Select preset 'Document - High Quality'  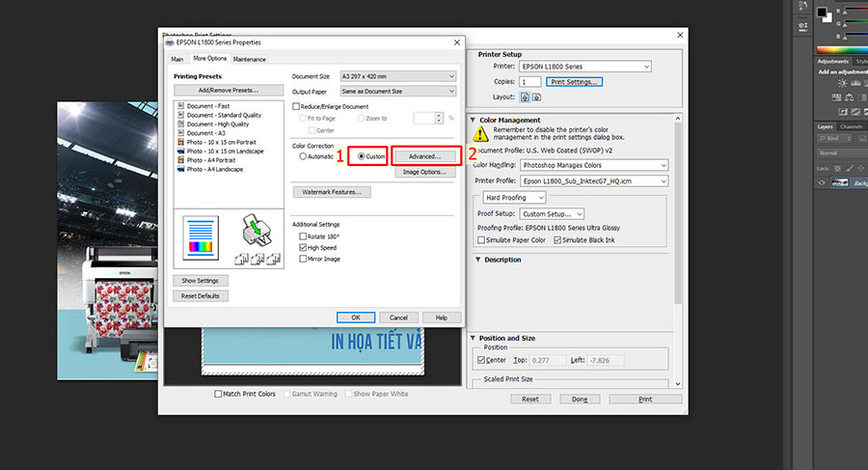pyautogui.click(x=218, y=124)
